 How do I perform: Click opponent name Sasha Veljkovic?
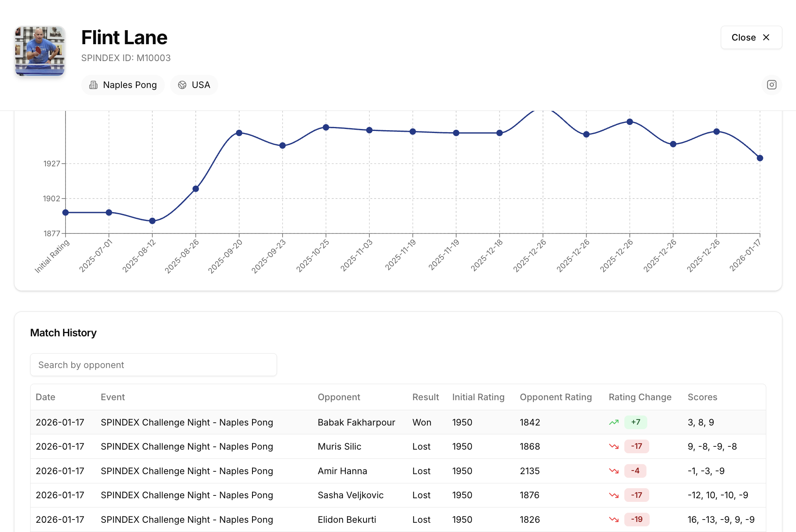pos(351,495)
